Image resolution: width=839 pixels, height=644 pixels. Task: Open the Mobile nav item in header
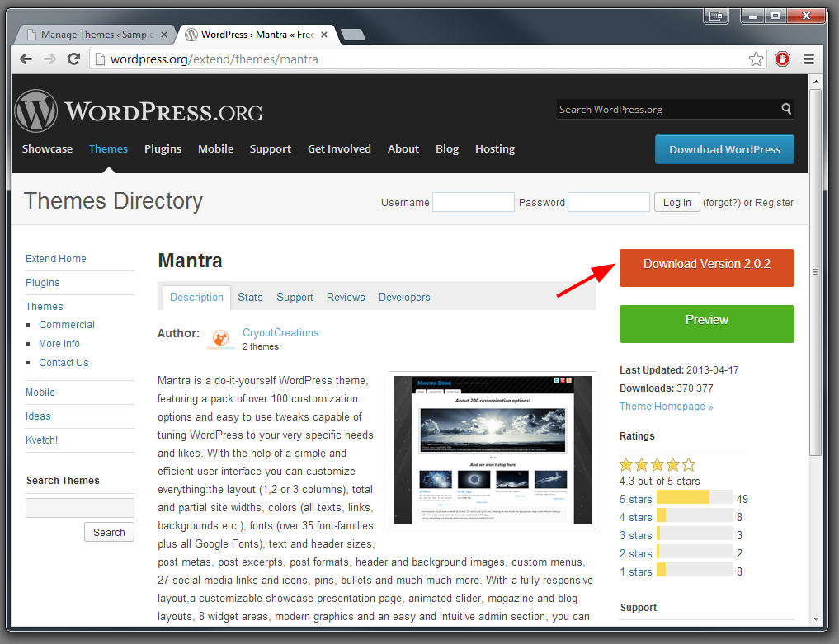coord(215,148)
